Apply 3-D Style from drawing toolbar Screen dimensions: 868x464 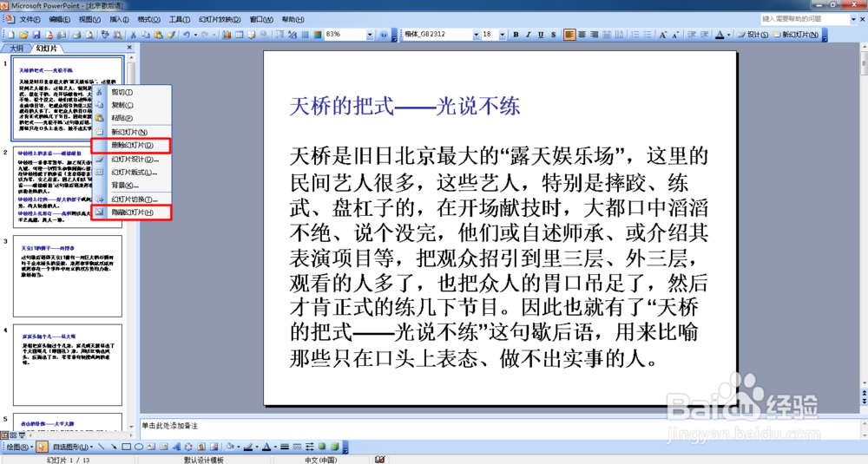point(335,447)
